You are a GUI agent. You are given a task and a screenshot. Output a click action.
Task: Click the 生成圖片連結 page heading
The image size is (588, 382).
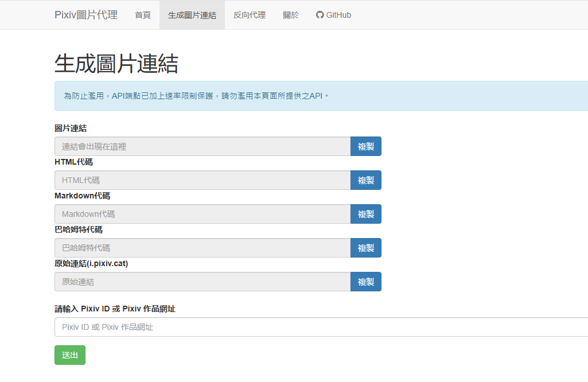pyautogui.click(x=116, y=63)
